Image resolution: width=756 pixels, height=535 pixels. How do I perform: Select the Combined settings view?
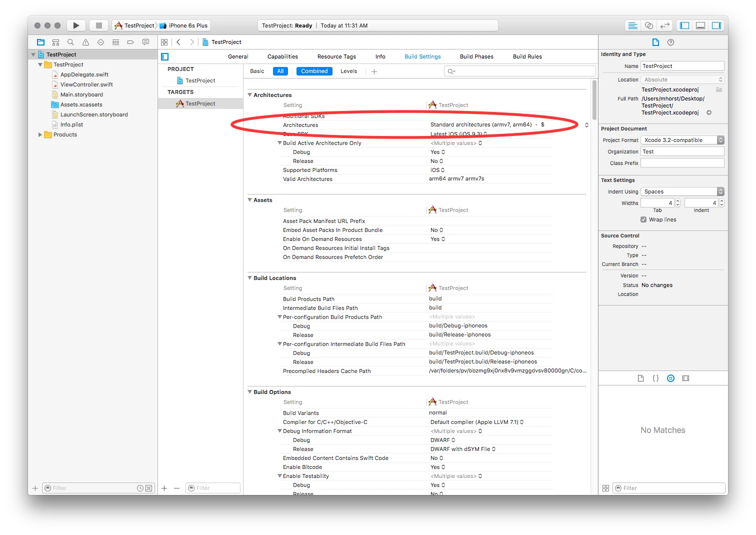click(314, 71)
